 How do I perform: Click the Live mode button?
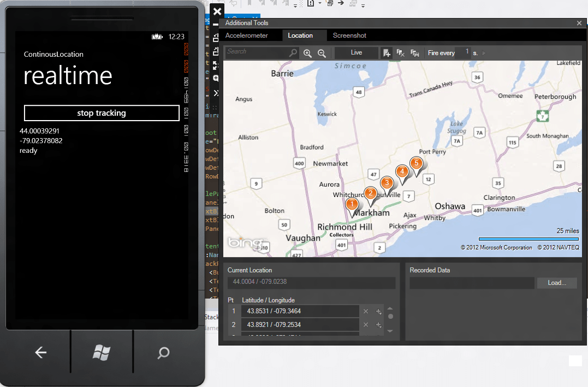tap(357, 52)
